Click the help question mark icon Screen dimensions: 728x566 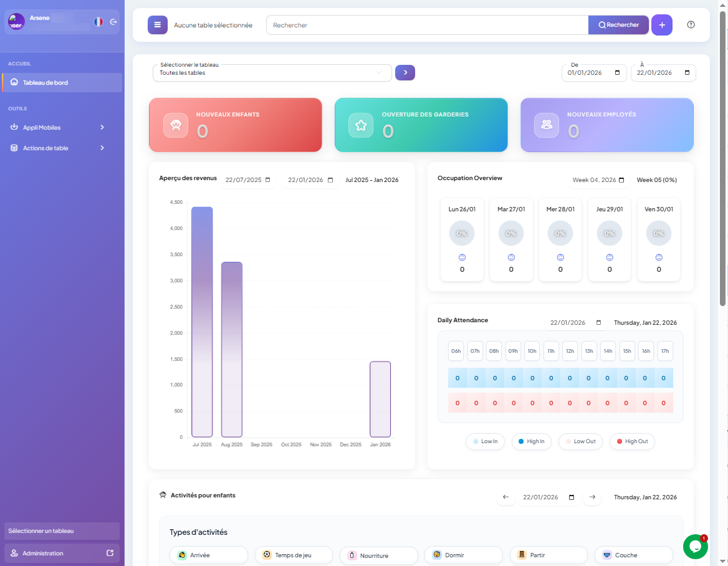click(x=691, y=25)
